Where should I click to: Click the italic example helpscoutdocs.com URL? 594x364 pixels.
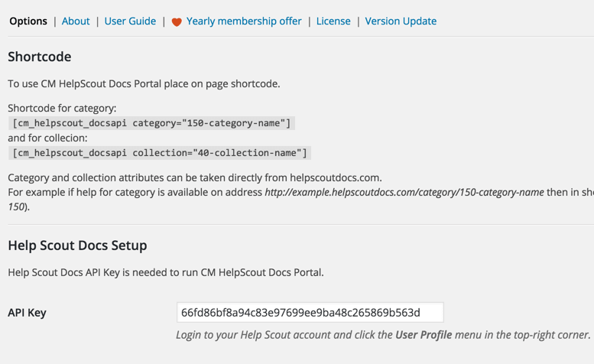[x=404, y=192]
